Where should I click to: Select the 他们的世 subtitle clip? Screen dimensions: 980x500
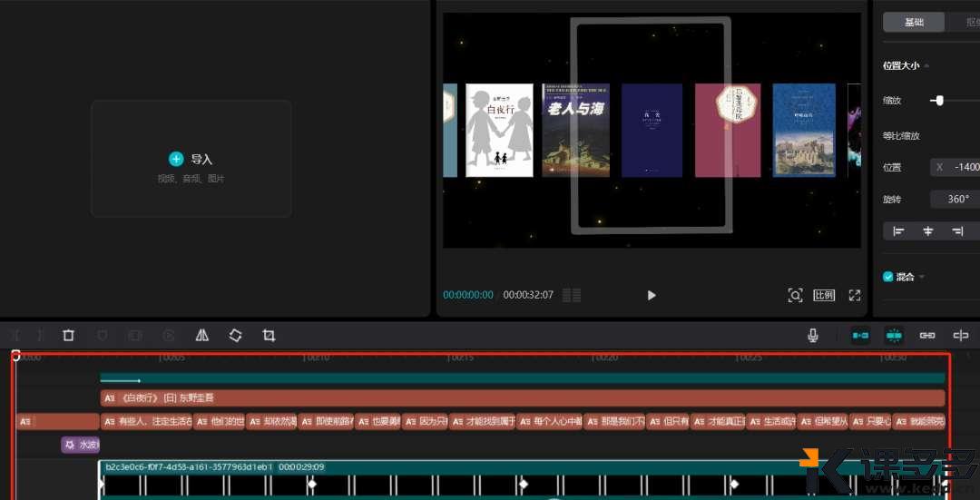220,421
